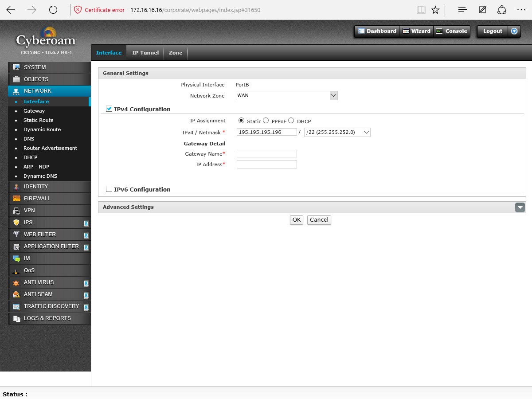Click the TRAFFIC DISCOVERY icon
This screenshot has width=532, height=399.
(x=16, y=306)
